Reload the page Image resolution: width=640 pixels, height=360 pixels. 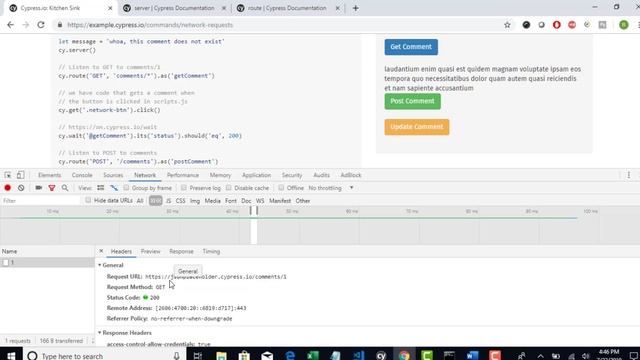[x=41, y=25]
